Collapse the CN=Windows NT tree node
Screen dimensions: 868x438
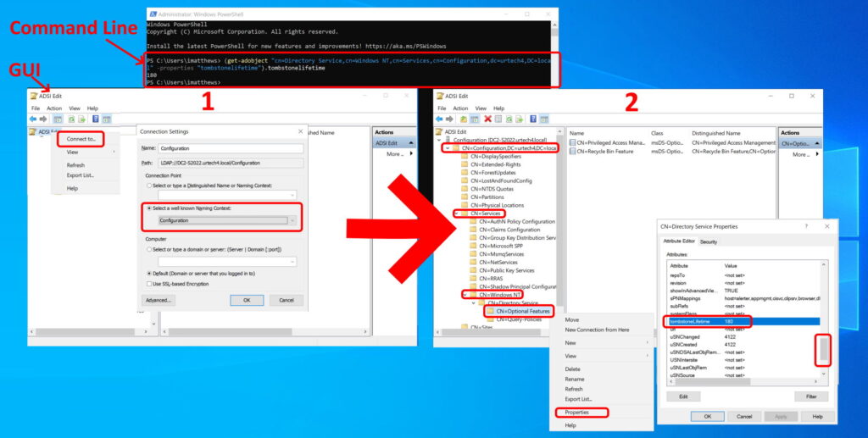465,294
